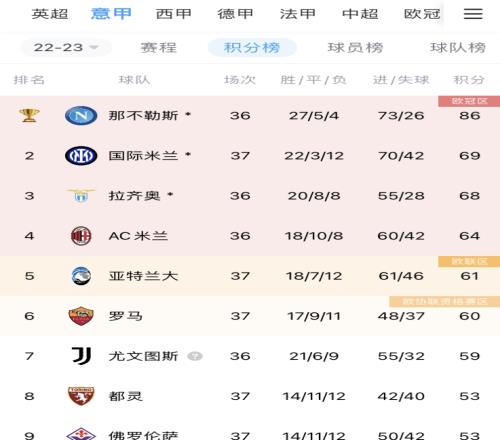Screen dimensions: 500x440
Task: Click the Lazio club logo
Action: tap(81, 196)
